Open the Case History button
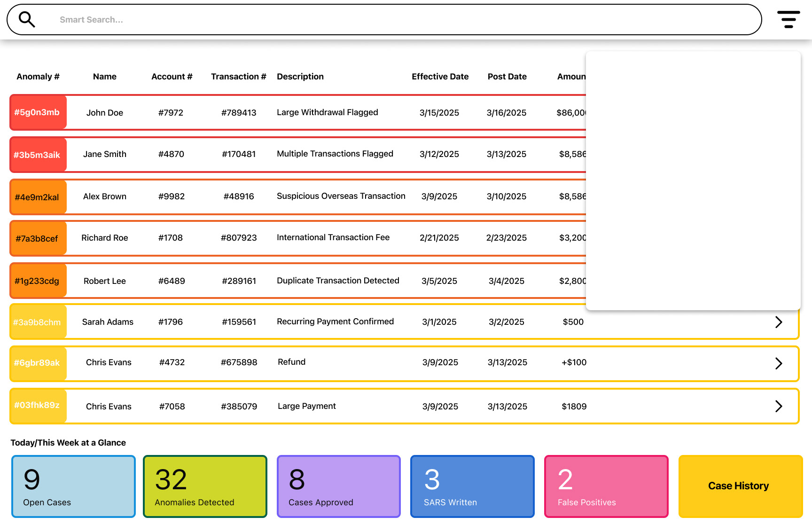 click(741, 486)
